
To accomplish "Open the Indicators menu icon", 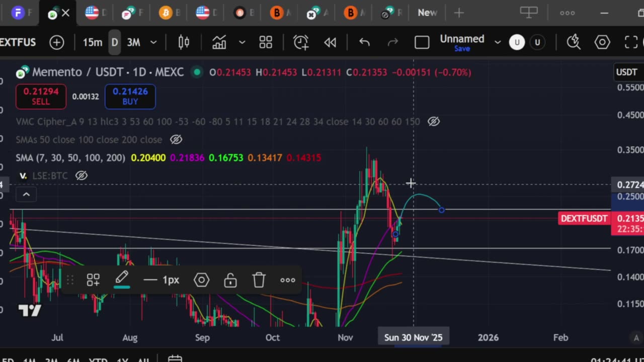I will [219, 43].
